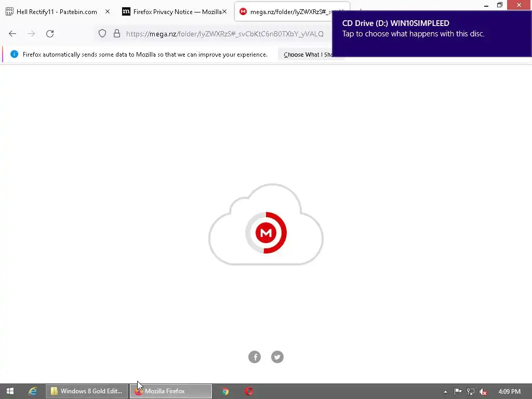Image resolution: width=532 pixels, height=399 pixels.
Task: Open the network status tray icon
Action: pyautogui.click(x=471, y=392)
